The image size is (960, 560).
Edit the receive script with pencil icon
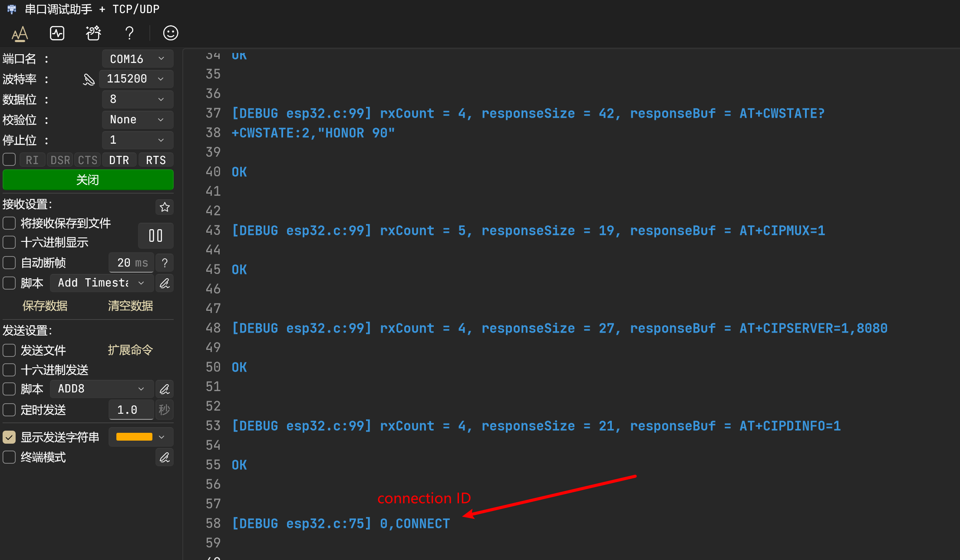165,283
